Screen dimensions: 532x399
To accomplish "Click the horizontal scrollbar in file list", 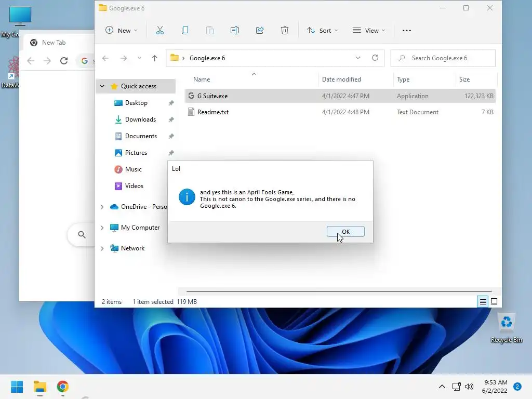I will point(339,291).
